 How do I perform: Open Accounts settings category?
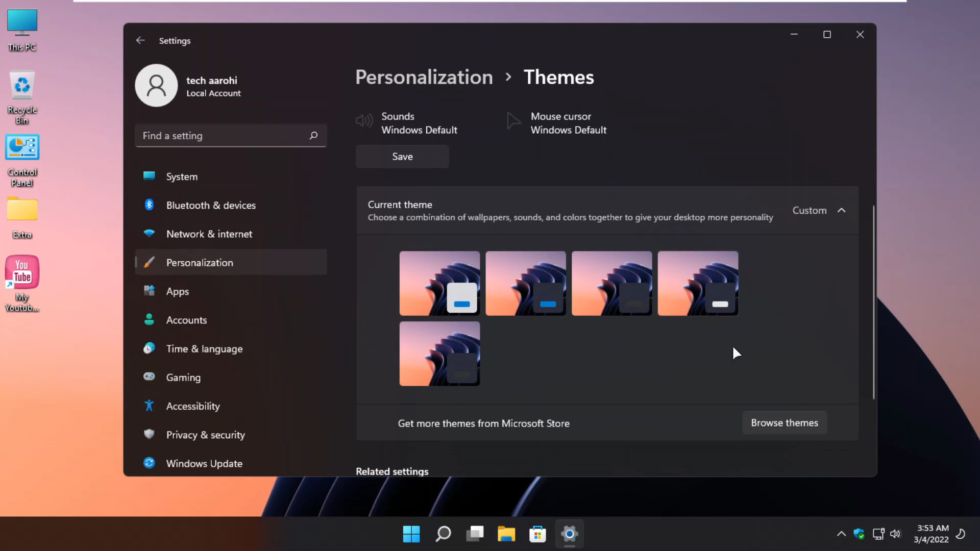pyautogui.click(x=231, y=319)
